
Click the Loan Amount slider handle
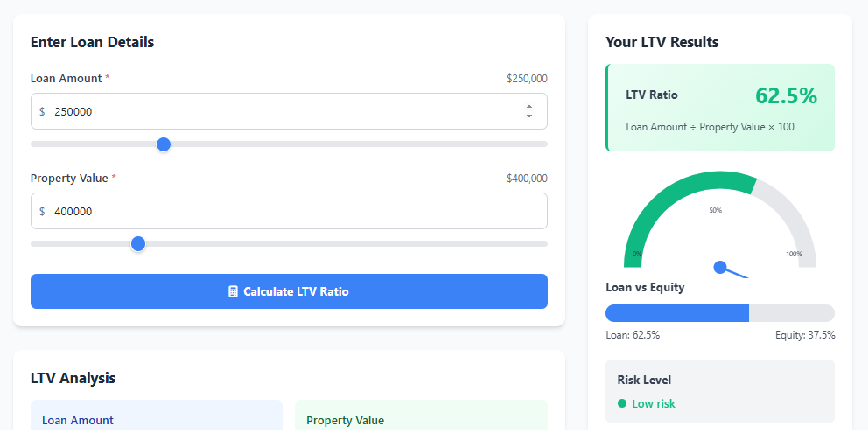(x=163, y=144)
